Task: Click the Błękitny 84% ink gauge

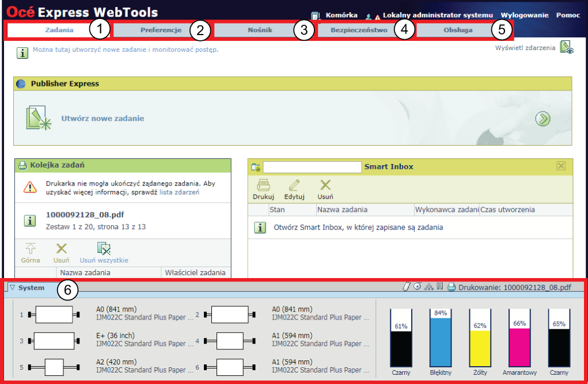Action: click(441, 338)
